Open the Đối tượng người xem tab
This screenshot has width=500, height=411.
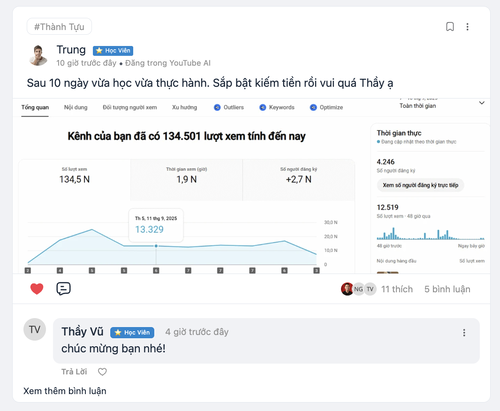pyautogui.click(x=130, y=107)
